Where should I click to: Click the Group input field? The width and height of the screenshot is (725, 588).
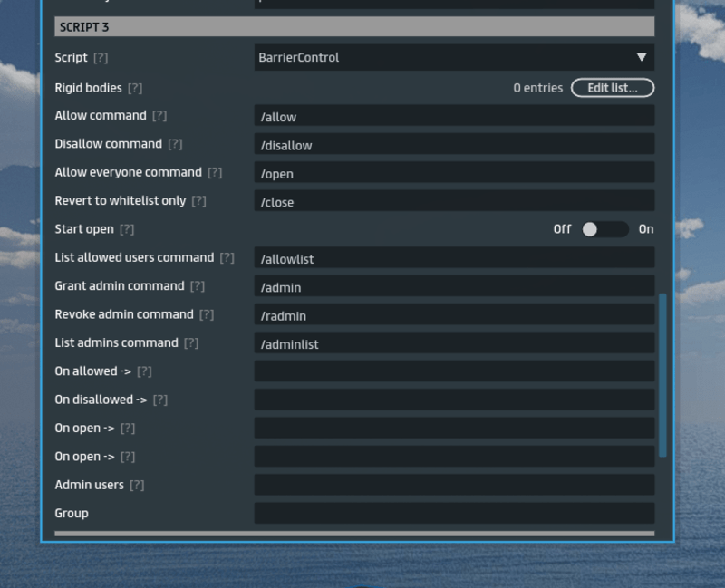pos(454,514)
